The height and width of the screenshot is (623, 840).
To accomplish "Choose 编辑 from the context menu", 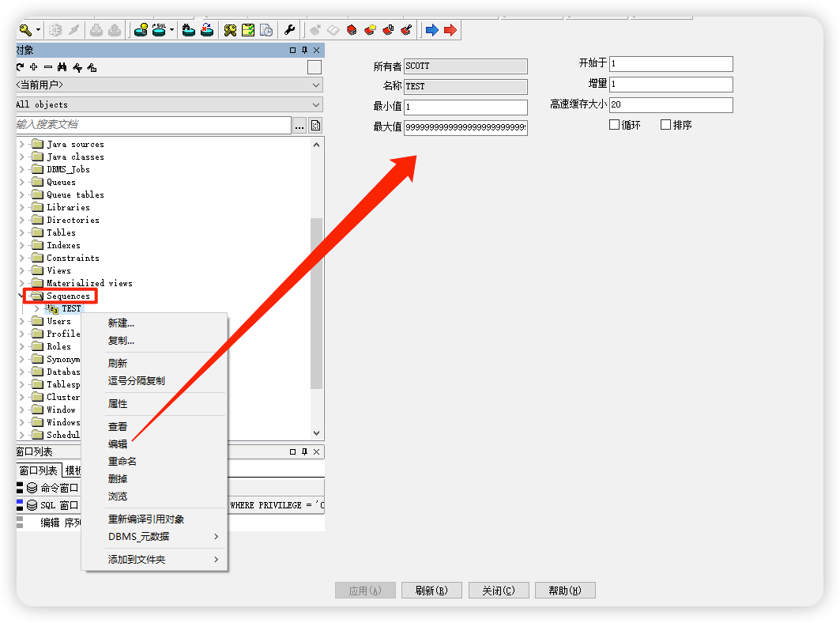I will [118, 444].
